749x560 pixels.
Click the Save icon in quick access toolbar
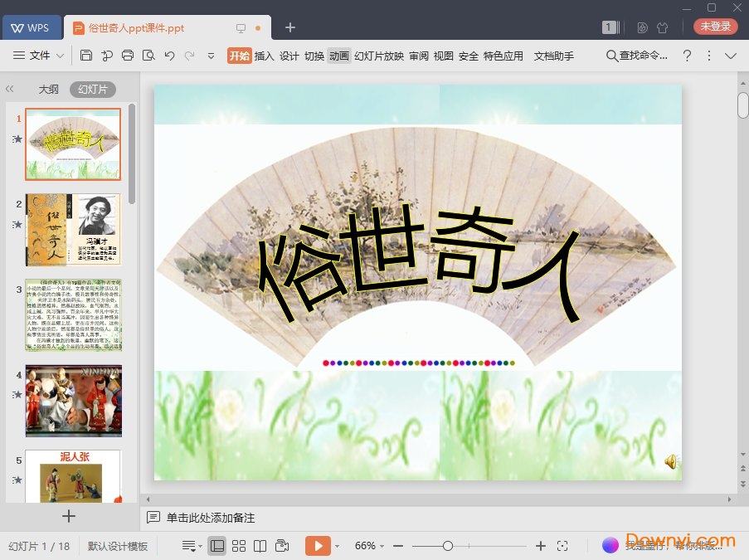coord(86,56)
